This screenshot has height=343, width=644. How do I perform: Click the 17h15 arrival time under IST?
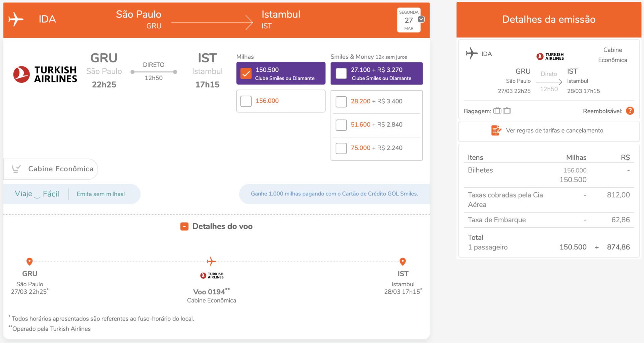pos(207,84)
